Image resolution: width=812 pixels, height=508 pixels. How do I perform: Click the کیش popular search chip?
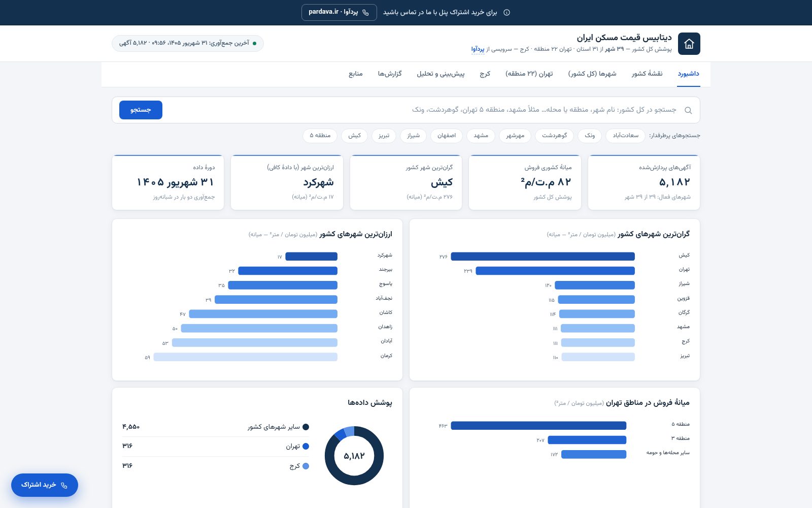point(355,136)
